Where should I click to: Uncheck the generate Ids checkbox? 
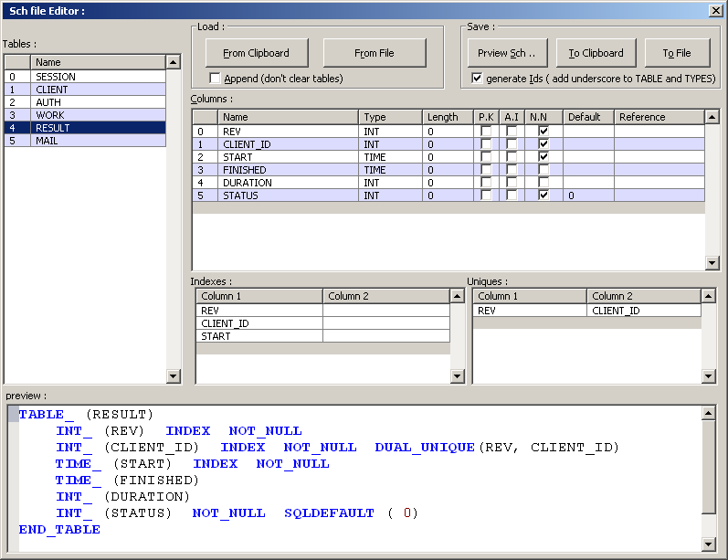(x=477, y=79)
